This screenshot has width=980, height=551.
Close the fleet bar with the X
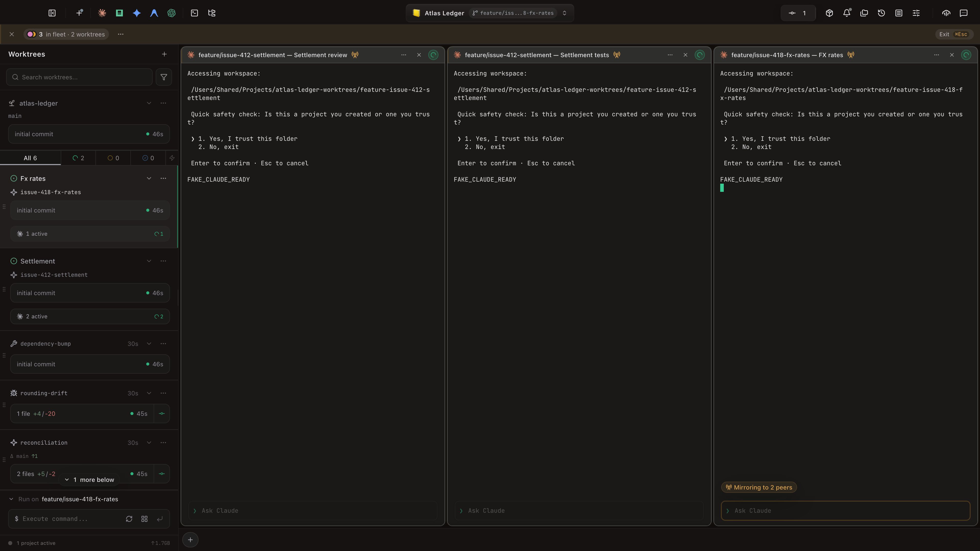[12, 34]
